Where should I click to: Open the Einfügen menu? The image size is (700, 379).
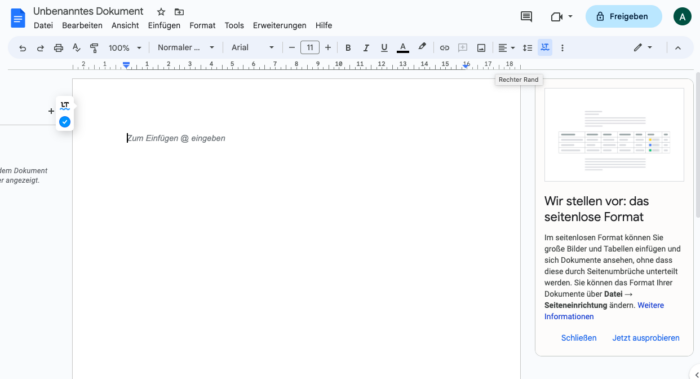[x=164, y=25]
